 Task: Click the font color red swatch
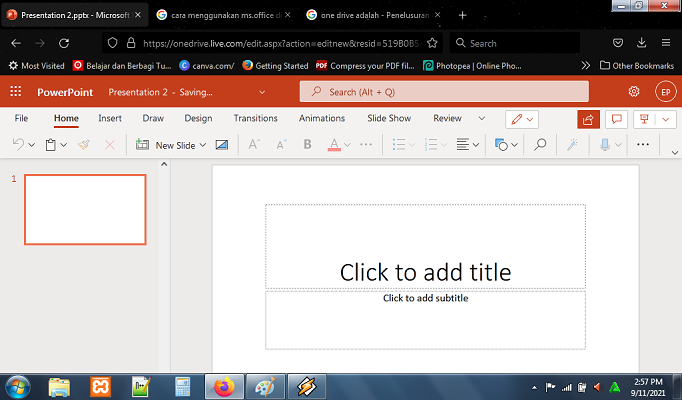[335, 145]
